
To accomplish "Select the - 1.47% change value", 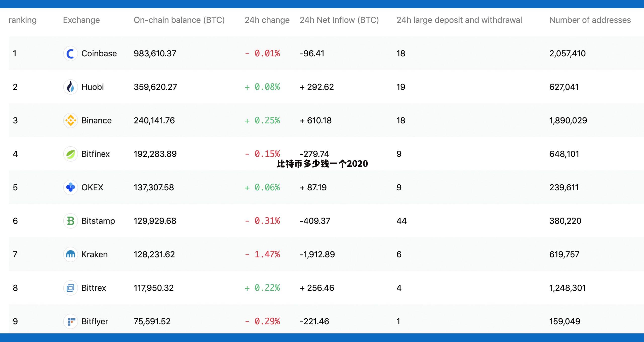I will [262, 254].
